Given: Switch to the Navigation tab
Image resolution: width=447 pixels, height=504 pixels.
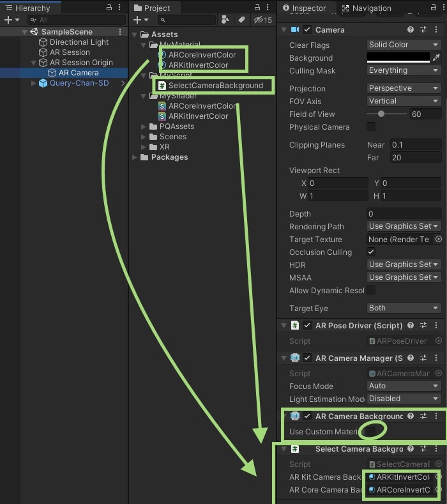Looking at the screenshot, I should click(367, 8).
